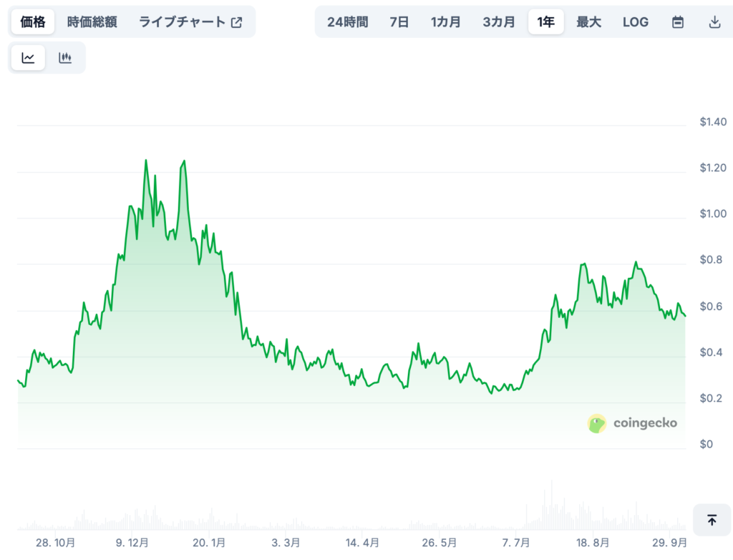Select the 7日 time range
733x560 pixels.
[x=399, y=22]
